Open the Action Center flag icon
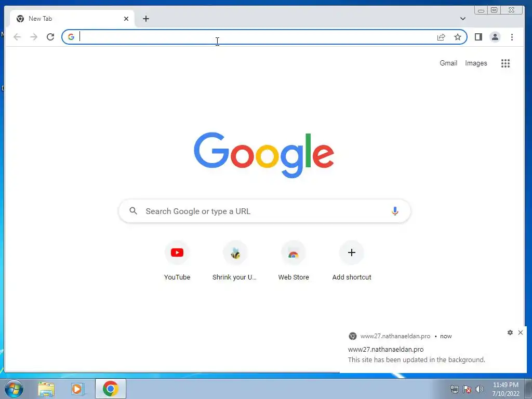This screenshot has width=532, height=399. pyautogui.click(x=467, y=389)
